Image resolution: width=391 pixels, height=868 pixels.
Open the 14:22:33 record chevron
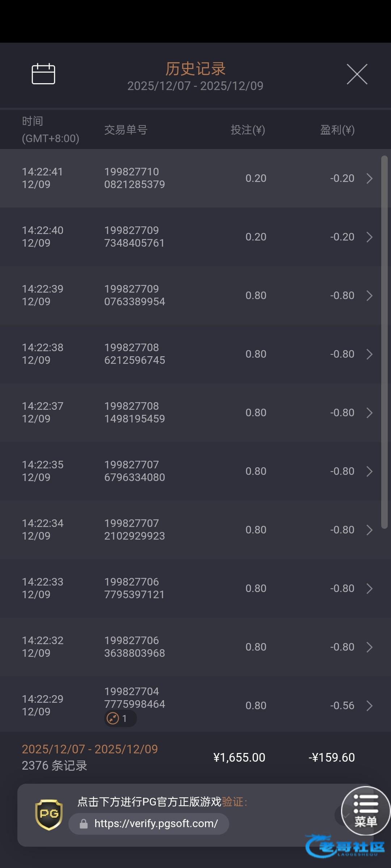coord(369,588)
